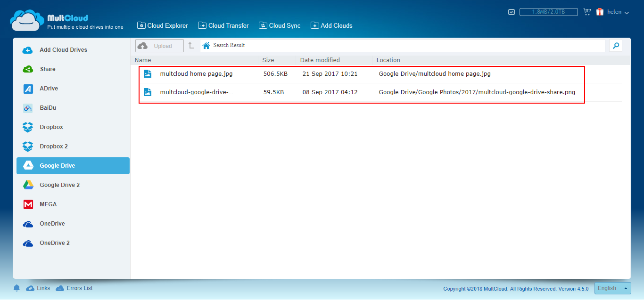
Task: Open the shopping cart icon
Action: (587, 12)
